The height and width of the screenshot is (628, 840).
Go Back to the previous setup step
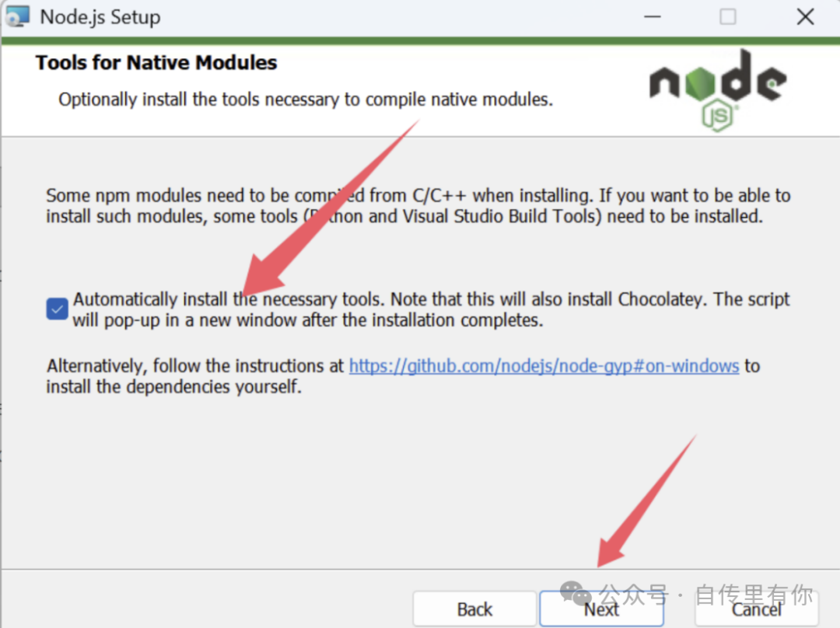(474, 609)
